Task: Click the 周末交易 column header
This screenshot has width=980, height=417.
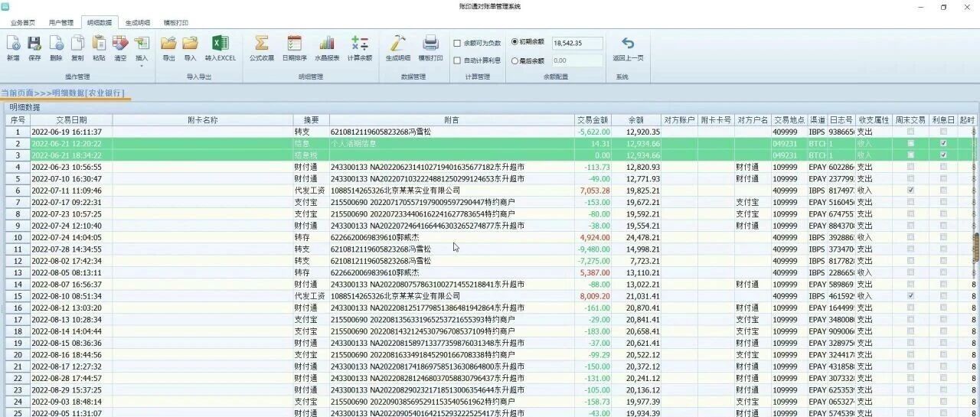Action: [911, 120]
